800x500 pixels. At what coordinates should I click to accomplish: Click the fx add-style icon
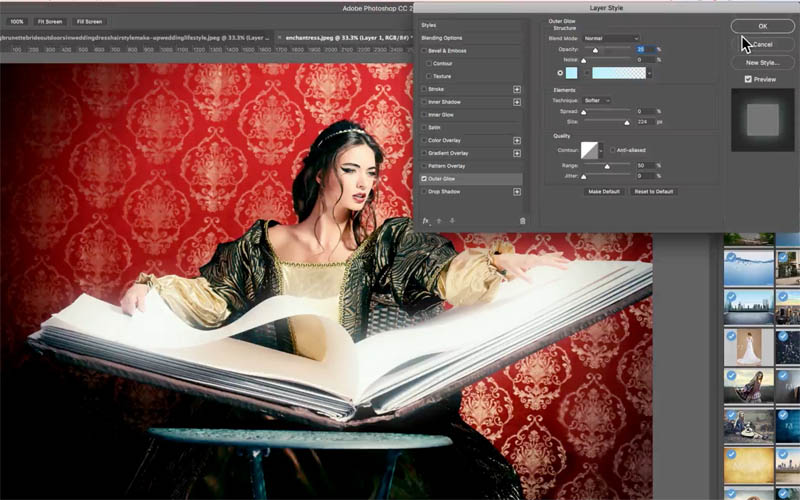(426, 220)
